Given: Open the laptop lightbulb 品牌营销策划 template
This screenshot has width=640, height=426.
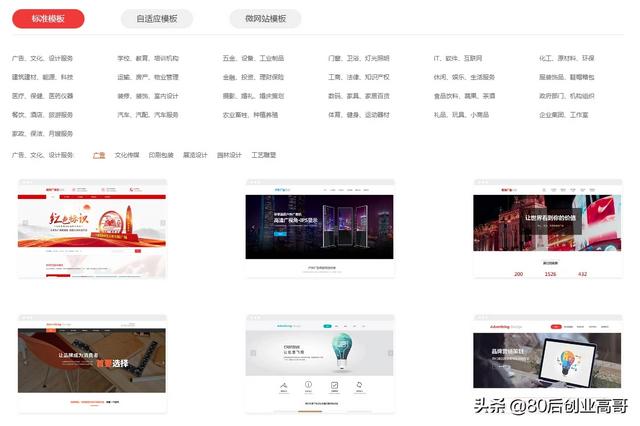Looking at the screenshot, I should pyautogui.click(x=548, y=362).
